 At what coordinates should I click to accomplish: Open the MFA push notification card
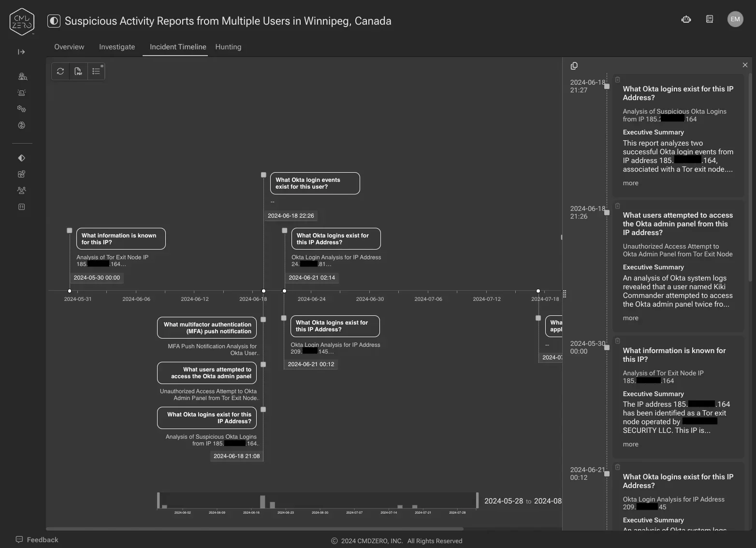click(207, 328)
